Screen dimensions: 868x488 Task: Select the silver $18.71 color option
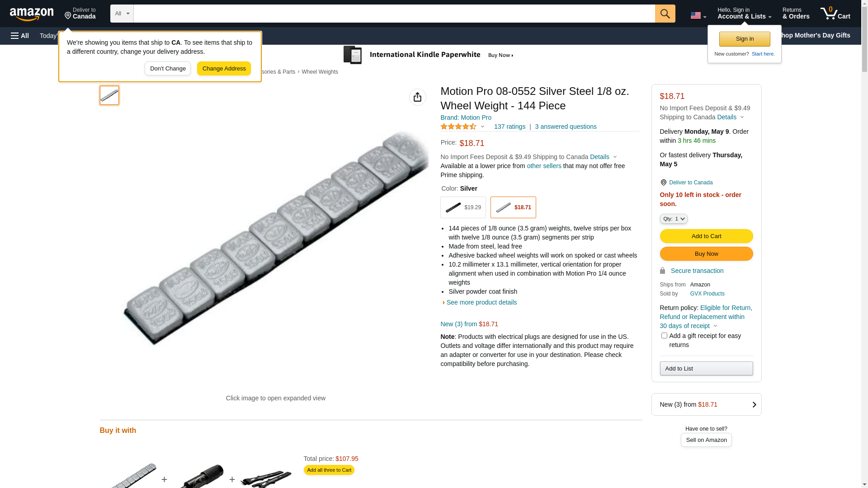click(513, 207)
